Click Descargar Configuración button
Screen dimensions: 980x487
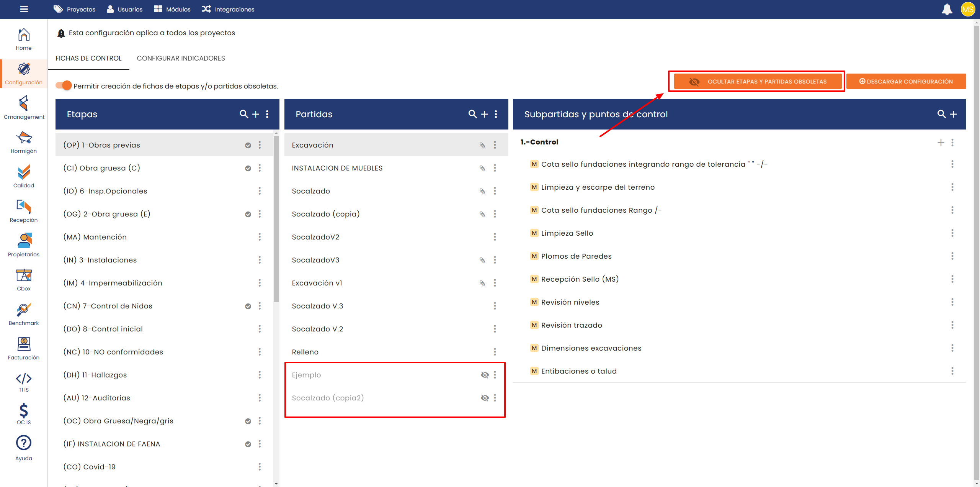coord(906,81)
